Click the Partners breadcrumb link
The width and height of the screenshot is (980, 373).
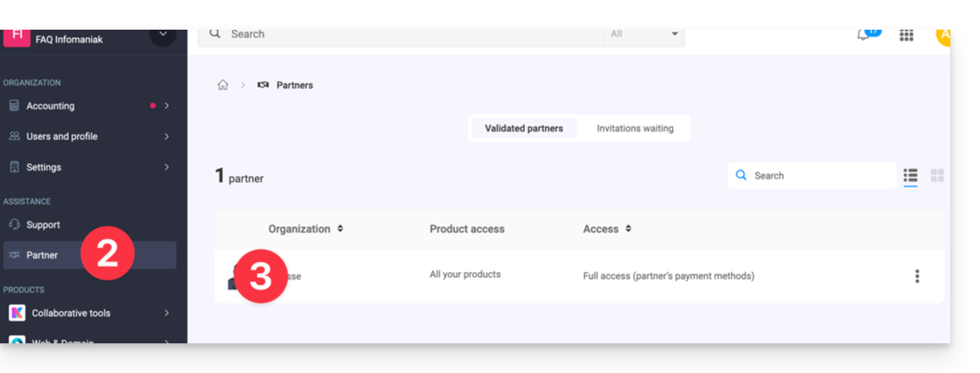[x=295, y=85]
